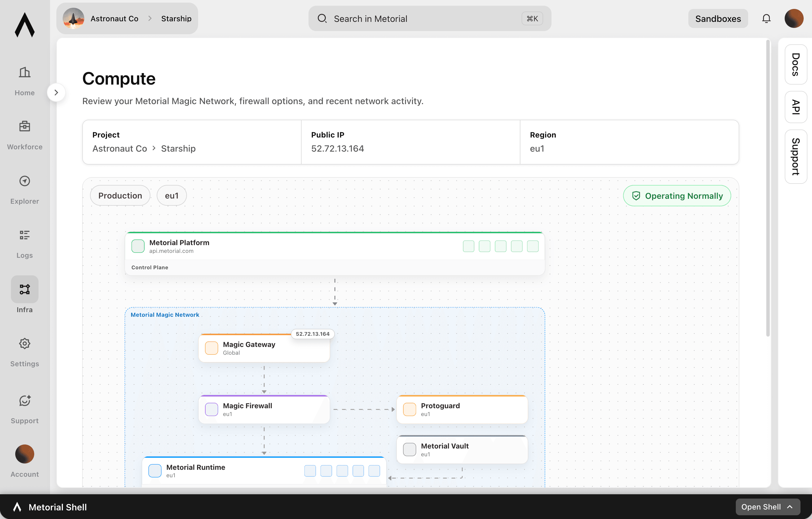
Task: Click the search magnifier icon
Action: point(322,19)
